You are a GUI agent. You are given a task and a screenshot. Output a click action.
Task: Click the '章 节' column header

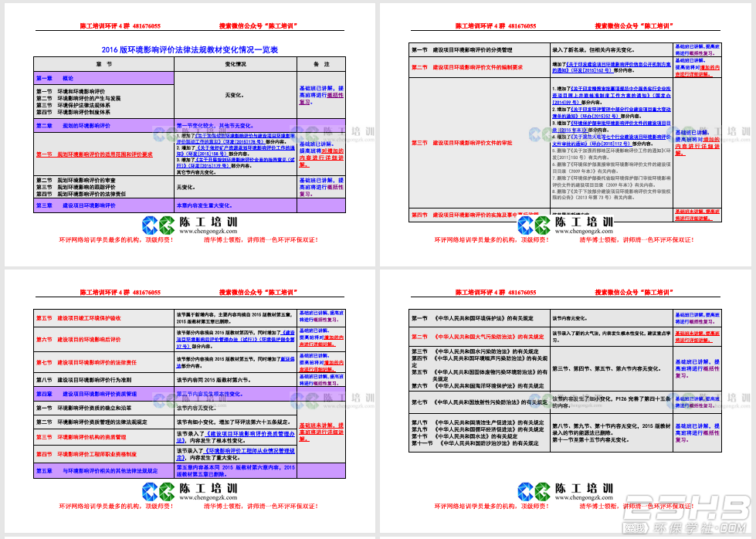tap(103, 64)
